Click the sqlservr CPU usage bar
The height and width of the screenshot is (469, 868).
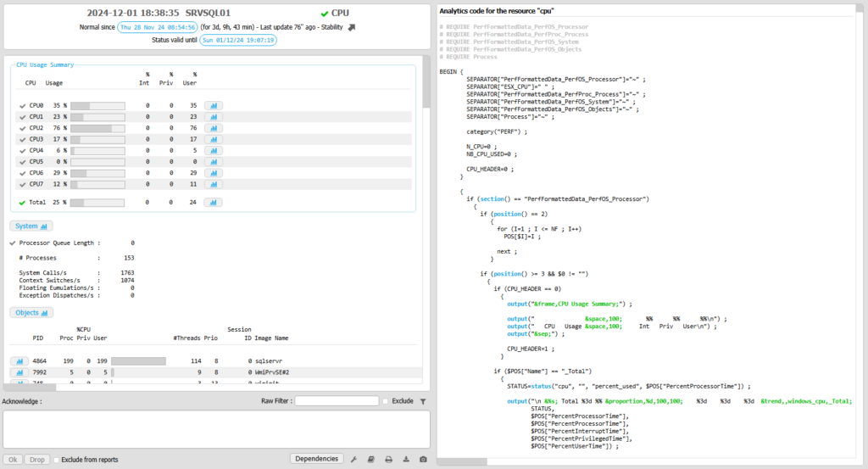coord(138,361)
